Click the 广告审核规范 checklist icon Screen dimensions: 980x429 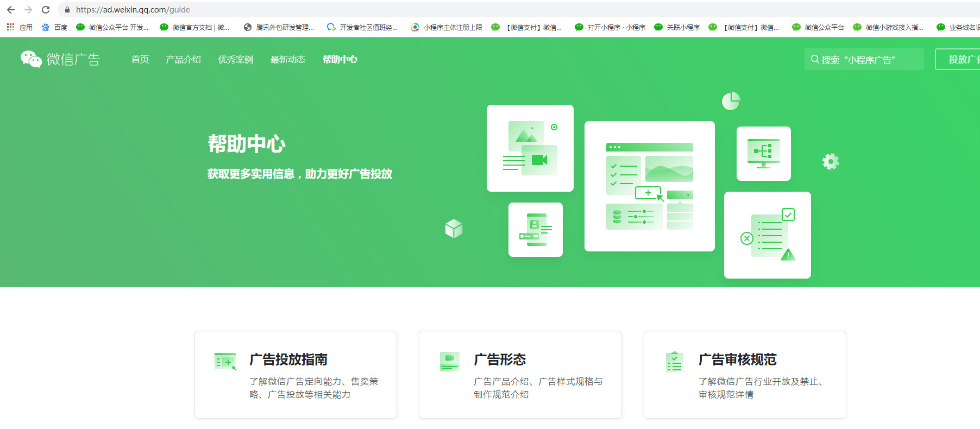(x=674, y=362)
